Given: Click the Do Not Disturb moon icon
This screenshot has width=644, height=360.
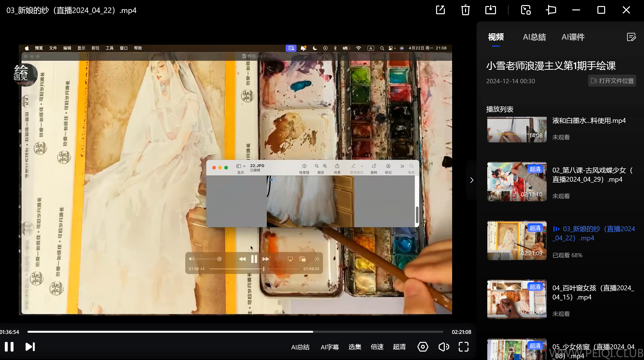Looking at the screenshot, I should (x=315, y=48).
